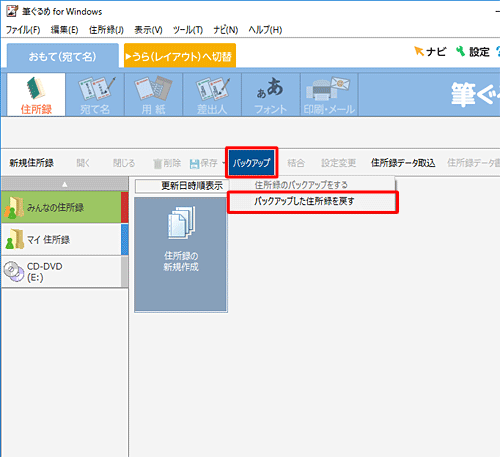This screenshot has height=457, width=500.
Task: Open the 住所録 address book ribbon icon
Action: (x=36, y=95)
